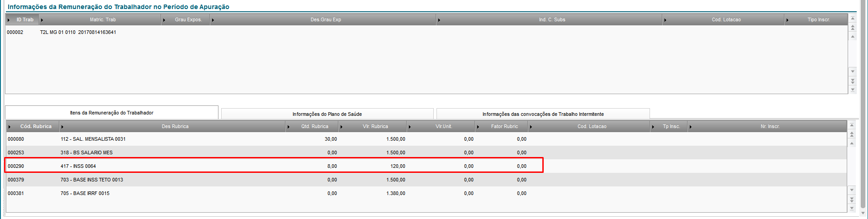Select 417 - INSS 0064 description

78,166
